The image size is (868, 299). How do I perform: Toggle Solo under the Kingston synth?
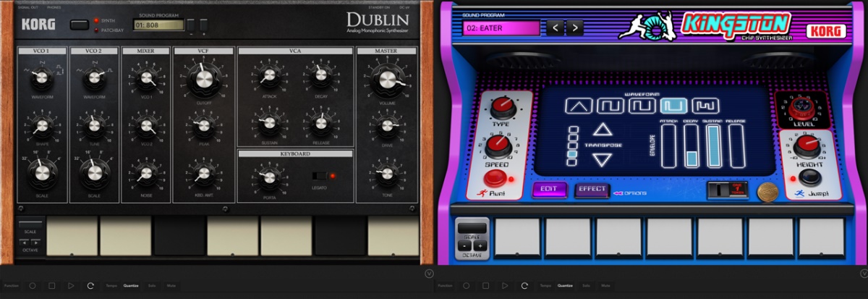click(x=586, y=286)
